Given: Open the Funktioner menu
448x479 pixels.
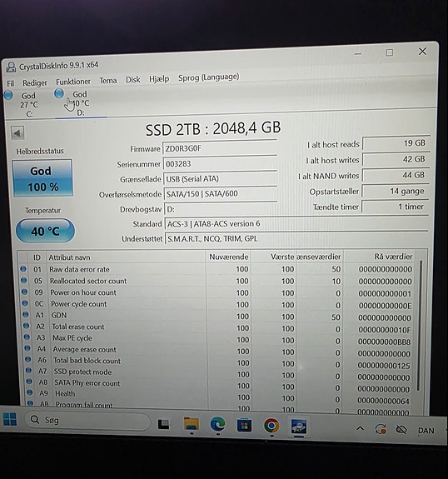Looking at the screenshot, I should [x=73, y=82].
